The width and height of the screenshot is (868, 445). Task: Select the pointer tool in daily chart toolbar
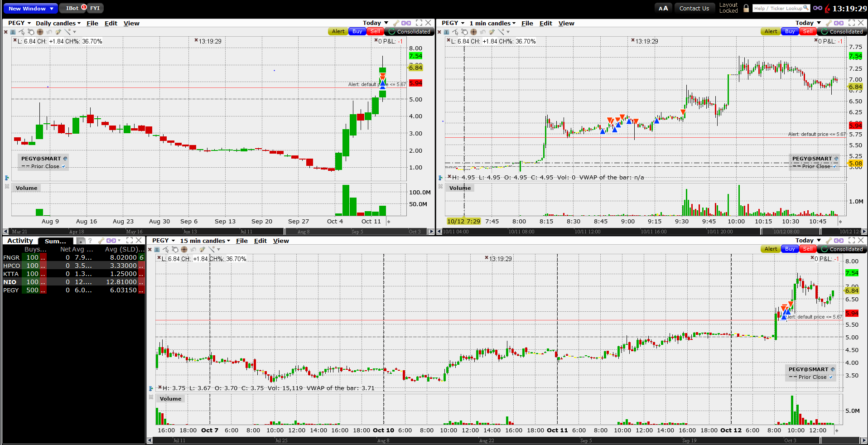22,32
